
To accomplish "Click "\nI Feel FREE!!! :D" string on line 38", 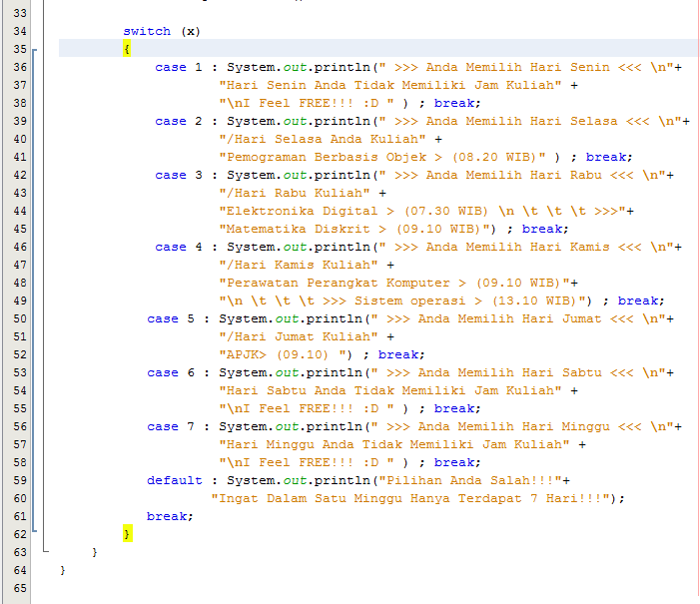I will point(307,103).
